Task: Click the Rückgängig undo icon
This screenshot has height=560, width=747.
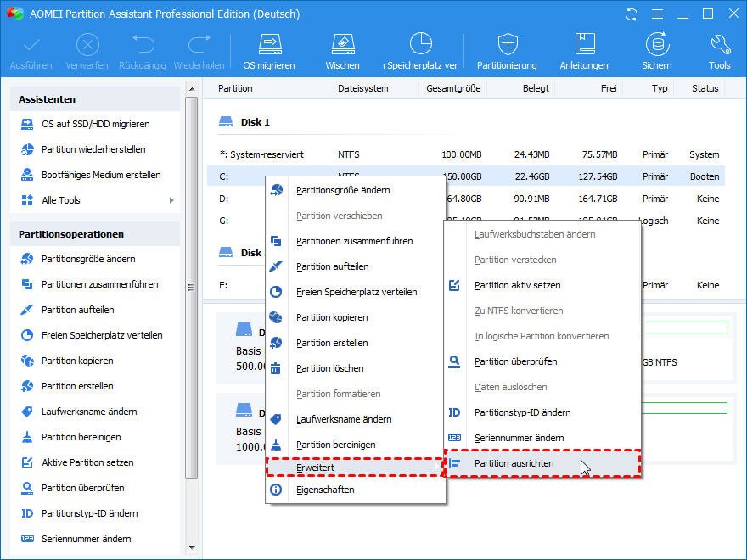Action: tap(143, 45)
